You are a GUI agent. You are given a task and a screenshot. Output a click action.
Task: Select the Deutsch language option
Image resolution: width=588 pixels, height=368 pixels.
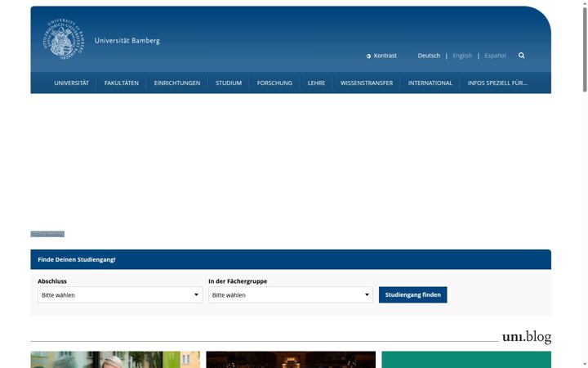coord(429,56)
